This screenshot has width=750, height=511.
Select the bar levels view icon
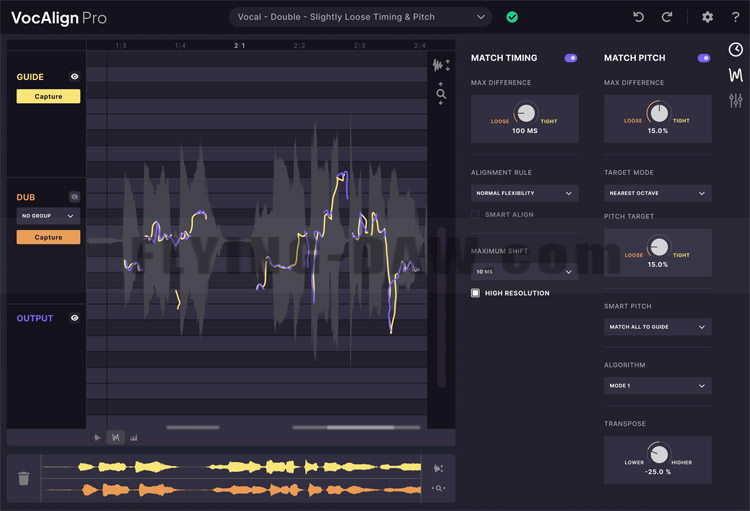[x=134, y=437]
